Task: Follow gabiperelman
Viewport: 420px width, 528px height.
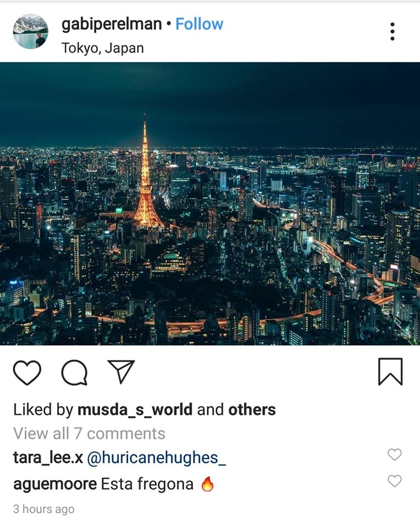Action: (x=199, y=24)
